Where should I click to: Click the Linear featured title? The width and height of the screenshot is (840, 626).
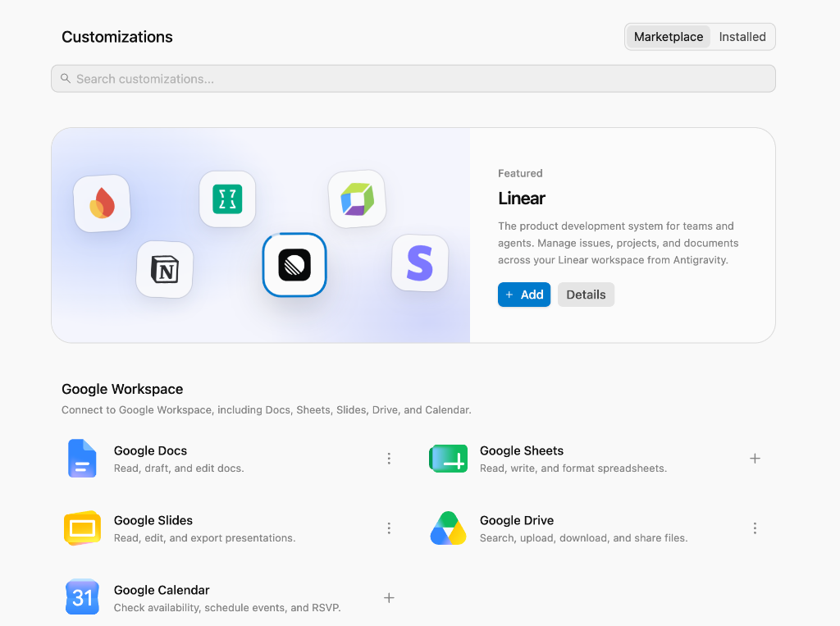pos(522,199)
